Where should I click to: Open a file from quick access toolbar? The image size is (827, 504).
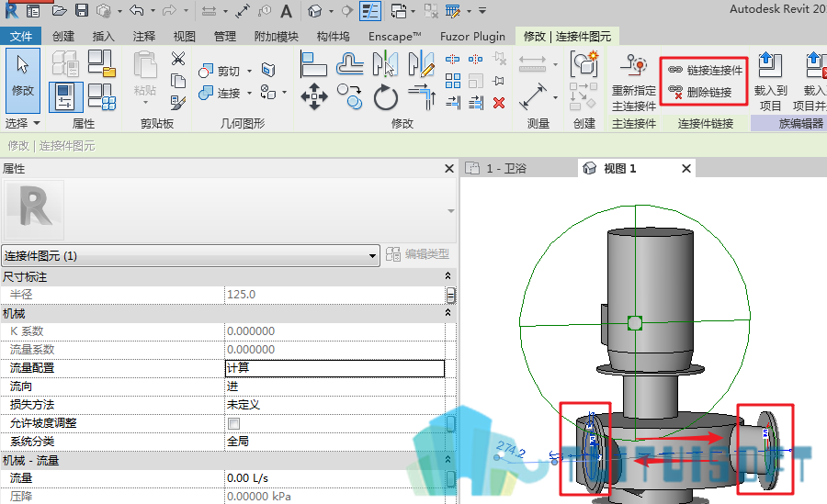[x=59, y=10]
